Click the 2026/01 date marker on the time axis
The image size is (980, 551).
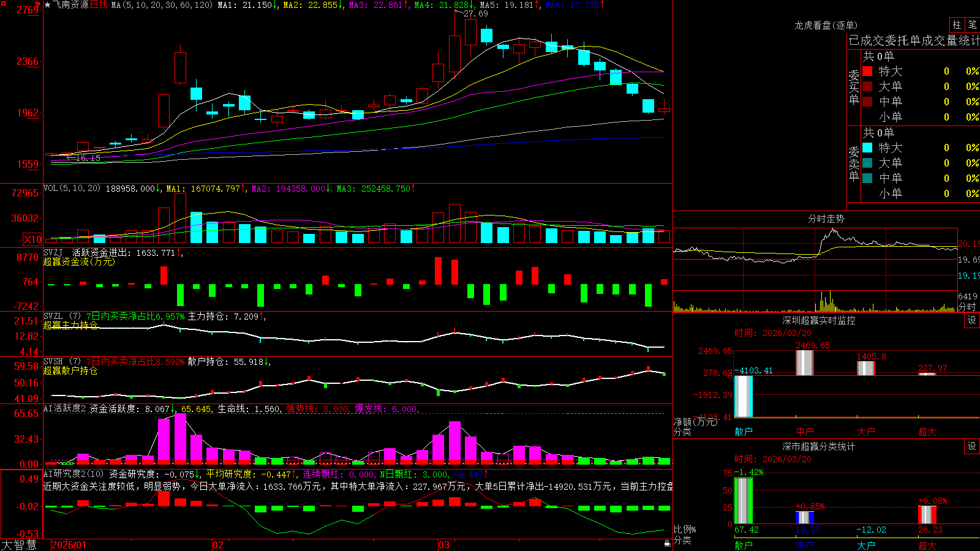point(69,545)
